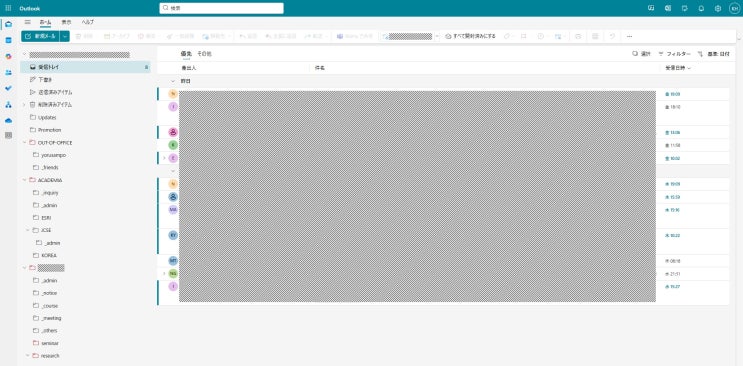Open the My Day notes icon in header
This screenshot has height=366, width=743.
point(684,8)
